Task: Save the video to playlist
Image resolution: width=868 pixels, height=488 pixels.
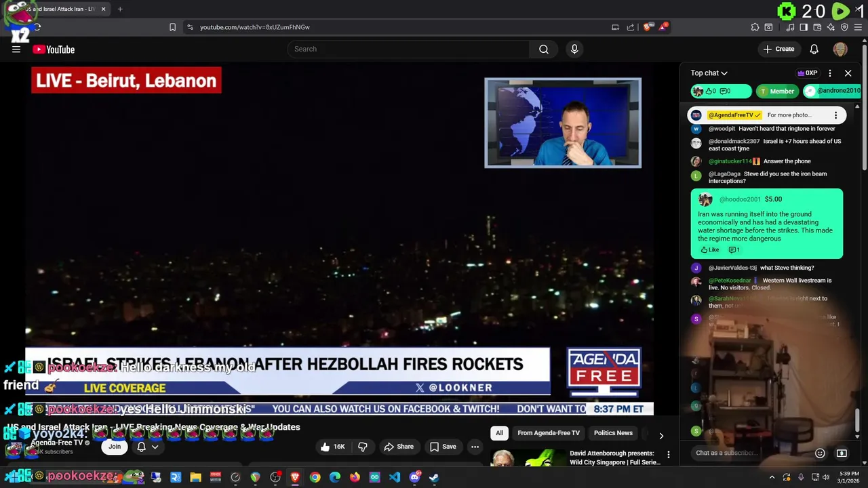Action: point(443,447)
